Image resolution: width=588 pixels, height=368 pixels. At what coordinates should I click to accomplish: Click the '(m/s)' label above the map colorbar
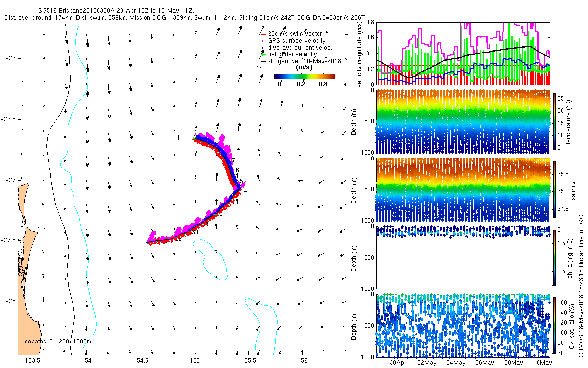tap(304, 68)
